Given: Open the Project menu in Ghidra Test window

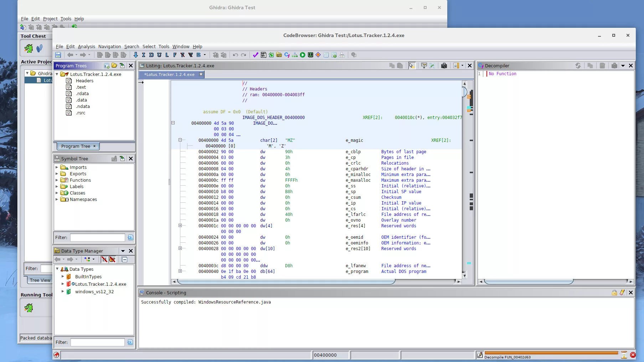Looking at the screenshot, I should [x=50, y=19].
